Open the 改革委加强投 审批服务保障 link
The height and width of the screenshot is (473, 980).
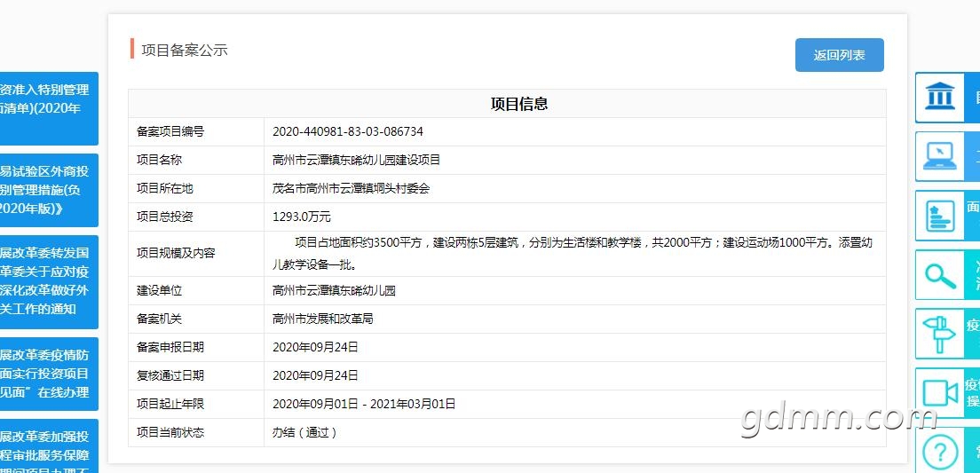click(49, 446)
